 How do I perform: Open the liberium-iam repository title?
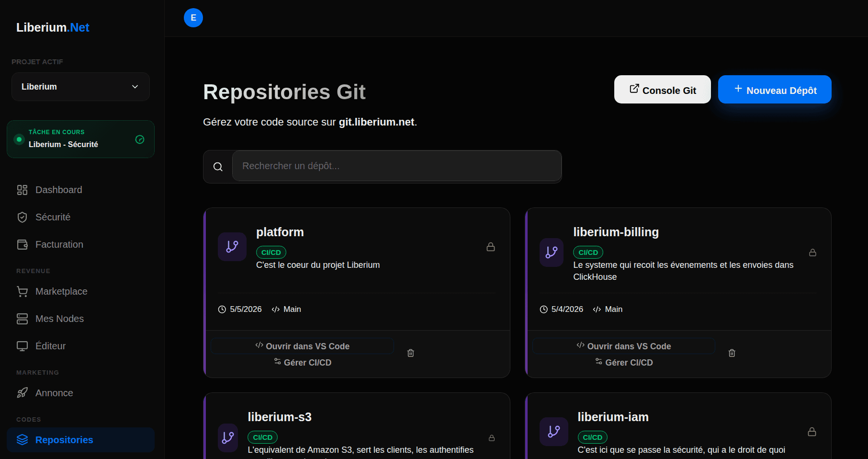(x=613, y=417)
